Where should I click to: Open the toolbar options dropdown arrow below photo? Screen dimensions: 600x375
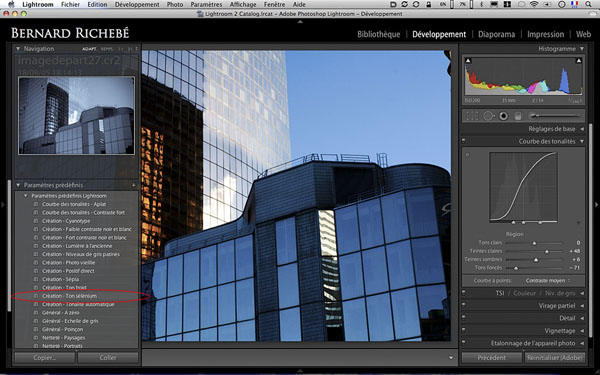(451, 358)
